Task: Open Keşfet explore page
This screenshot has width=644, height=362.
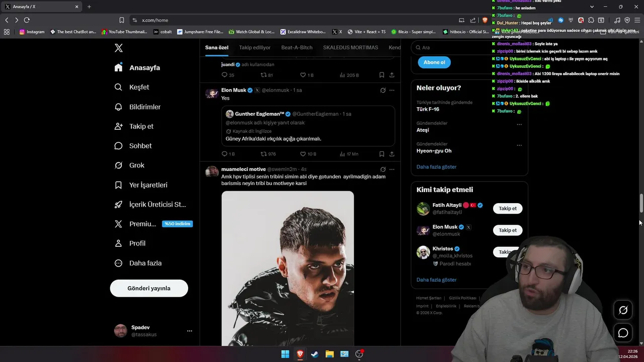Action: 132,87
